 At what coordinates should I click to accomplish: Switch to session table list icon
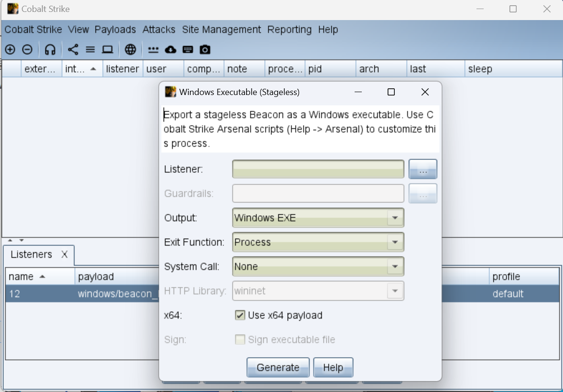[x=90, y=50]
